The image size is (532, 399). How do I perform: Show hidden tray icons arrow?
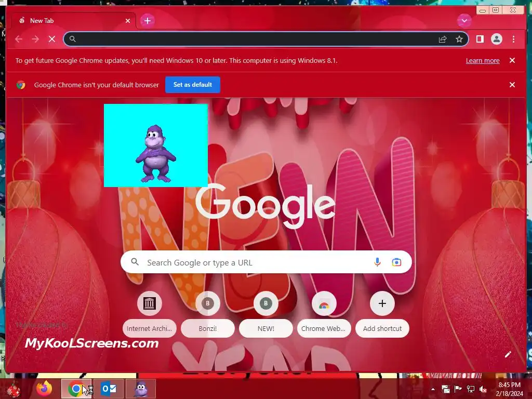(x=433, y=389)
